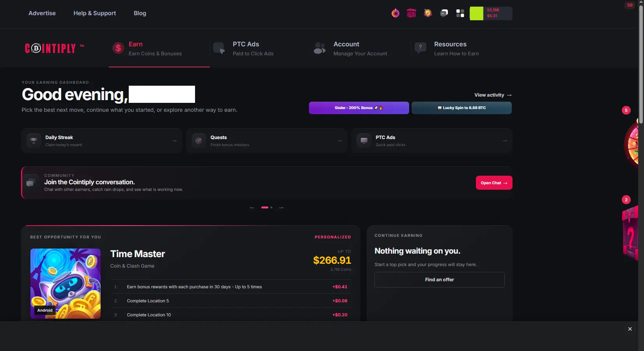This screenshot has width=644, height=351.
Task: Open the Time Master game thumbnail
Action: point(66,284)
